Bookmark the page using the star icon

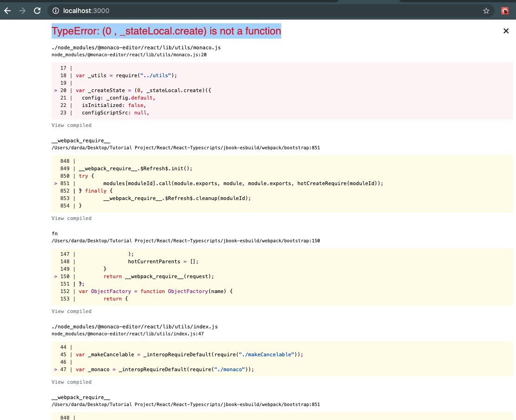tap(485, 10)
